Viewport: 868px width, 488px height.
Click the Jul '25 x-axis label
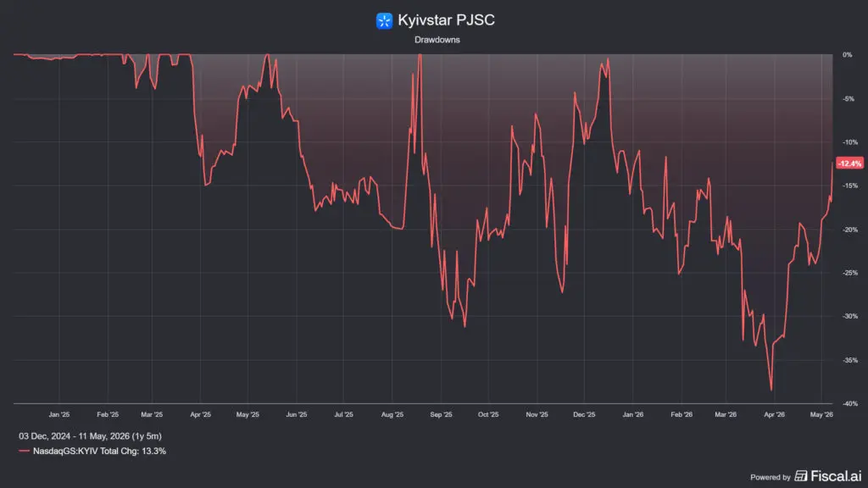coord(343,414)
